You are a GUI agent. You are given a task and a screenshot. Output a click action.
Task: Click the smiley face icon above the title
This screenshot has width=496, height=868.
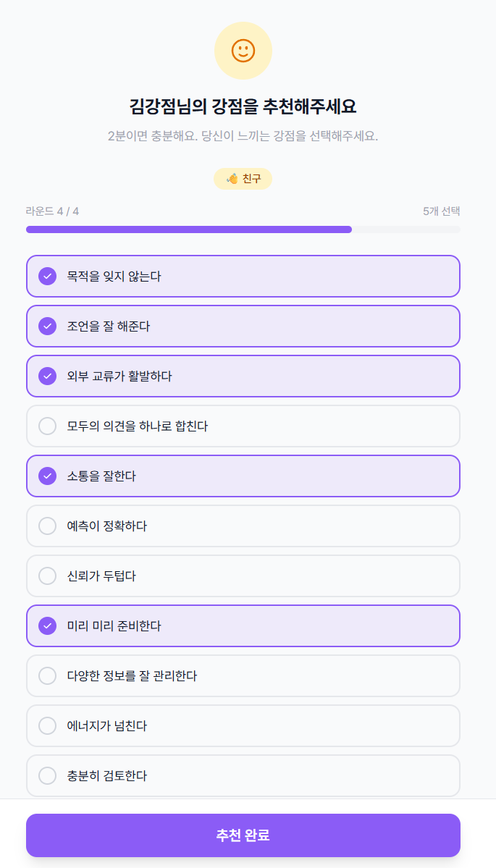[243, 50]
